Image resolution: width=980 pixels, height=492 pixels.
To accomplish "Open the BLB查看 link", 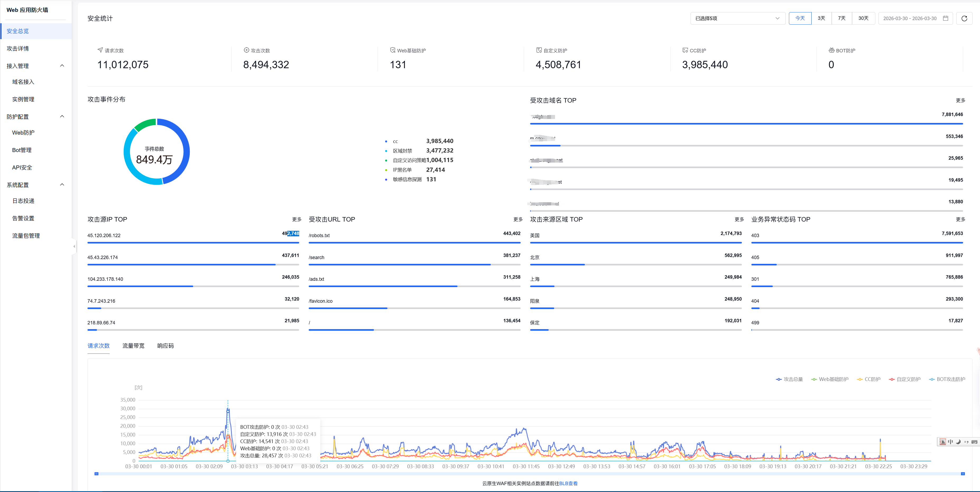I will [568, 483].
